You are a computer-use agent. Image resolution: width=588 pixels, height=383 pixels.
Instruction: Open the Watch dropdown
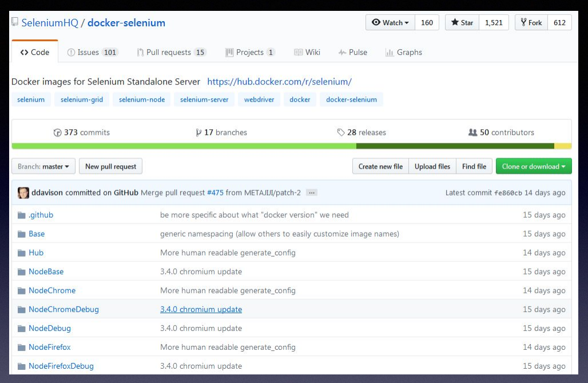[x=390, y=22]
